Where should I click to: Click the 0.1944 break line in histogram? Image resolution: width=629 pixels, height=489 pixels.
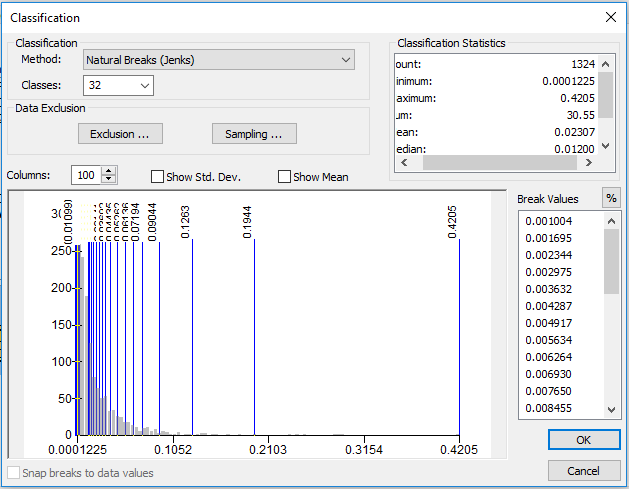pos(254,337)
